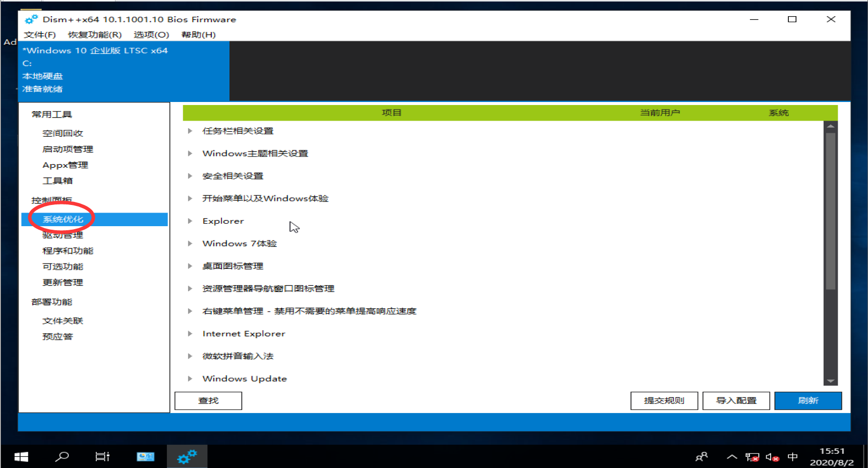This screenshot has width=868, height=468.
Task: Expand the Windows Update group
Action: (190, 379)
